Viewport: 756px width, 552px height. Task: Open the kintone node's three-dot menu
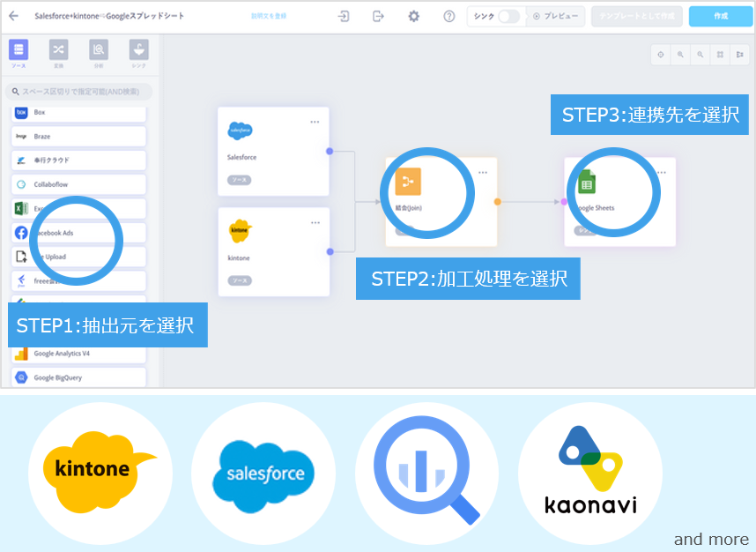point(315,223)
